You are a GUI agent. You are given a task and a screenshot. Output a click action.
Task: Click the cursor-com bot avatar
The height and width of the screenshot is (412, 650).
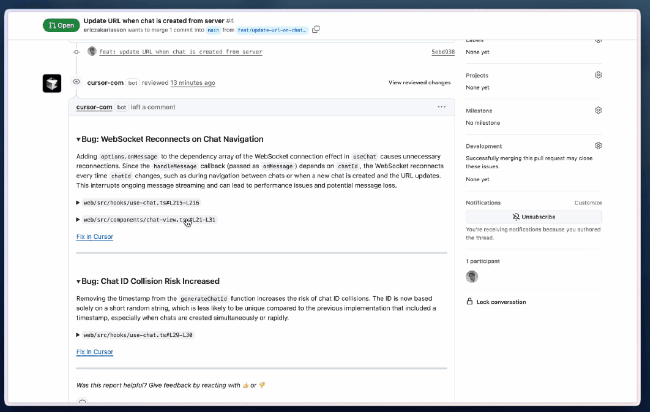(52, 84)
